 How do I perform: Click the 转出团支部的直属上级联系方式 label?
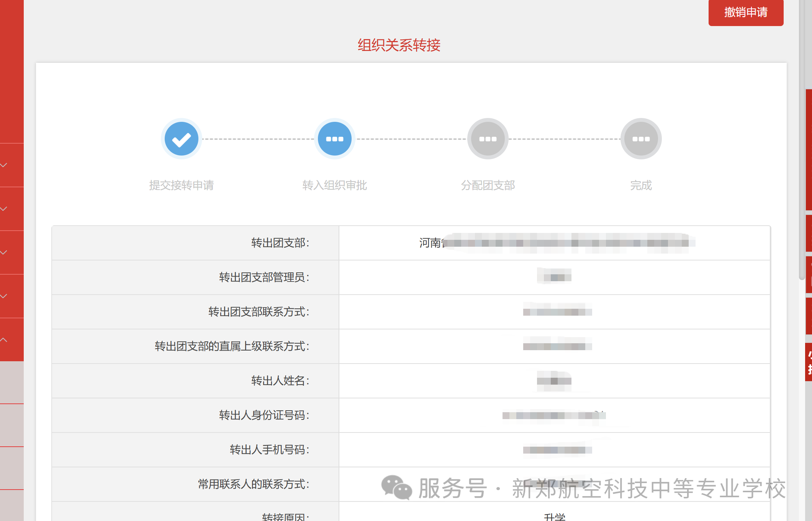point(232,346)
